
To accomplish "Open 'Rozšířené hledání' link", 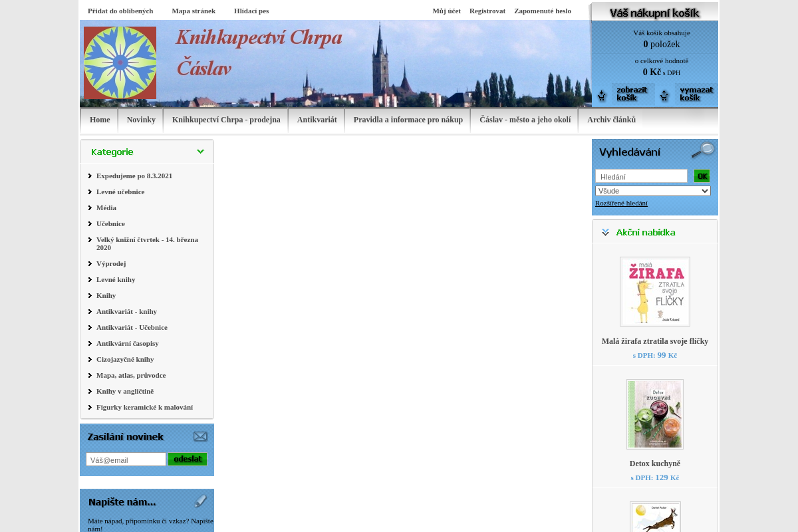I will tap(621, 203).
